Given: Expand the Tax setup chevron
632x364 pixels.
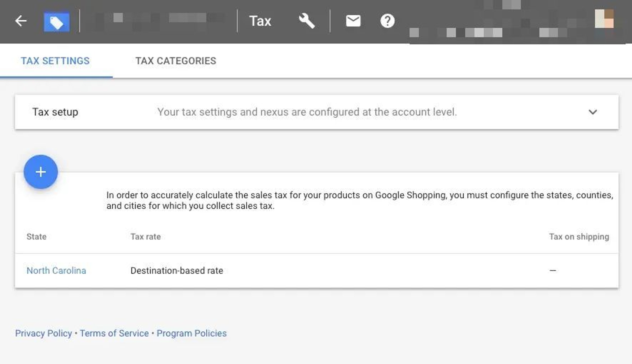Looking at the screenshot, I should coord(592,112).
